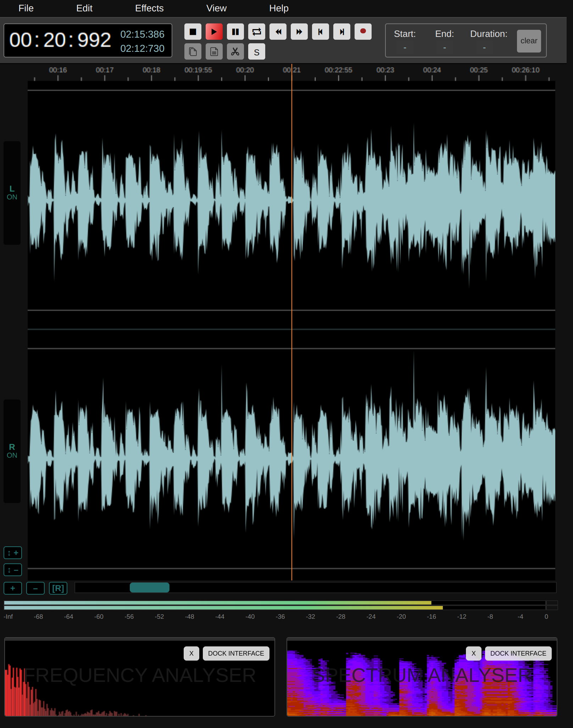Screen dimensions: 573x728
Task: Click the red play button
Action: 214,32
